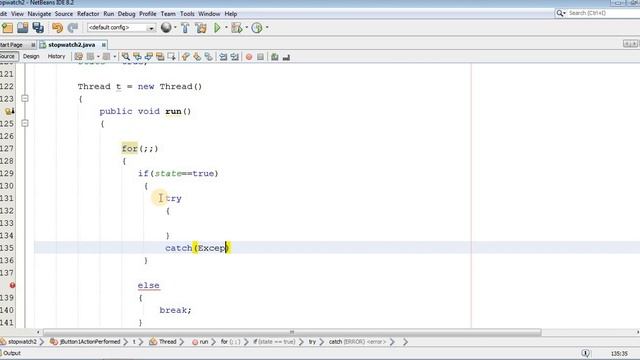The width and height of the screenshot is (640, 360).
Task: Open the Team menu
Action: 168,14
